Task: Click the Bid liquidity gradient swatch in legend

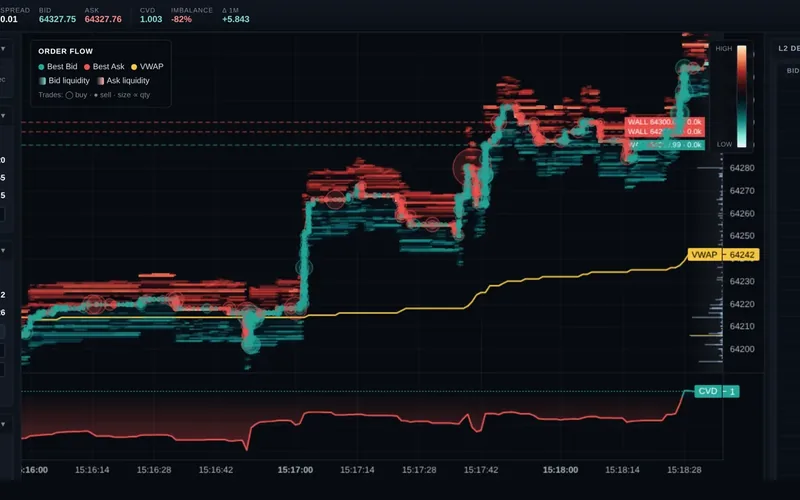Action: (42, 81)
